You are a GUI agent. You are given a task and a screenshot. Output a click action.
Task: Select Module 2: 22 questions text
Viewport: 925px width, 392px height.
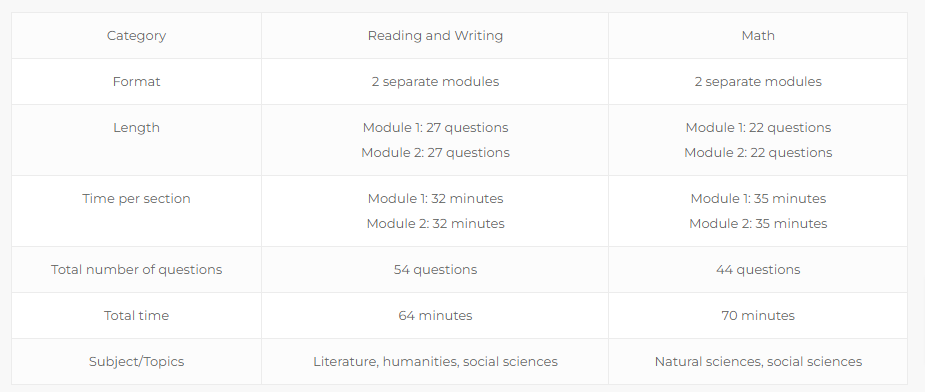point(758,152)
